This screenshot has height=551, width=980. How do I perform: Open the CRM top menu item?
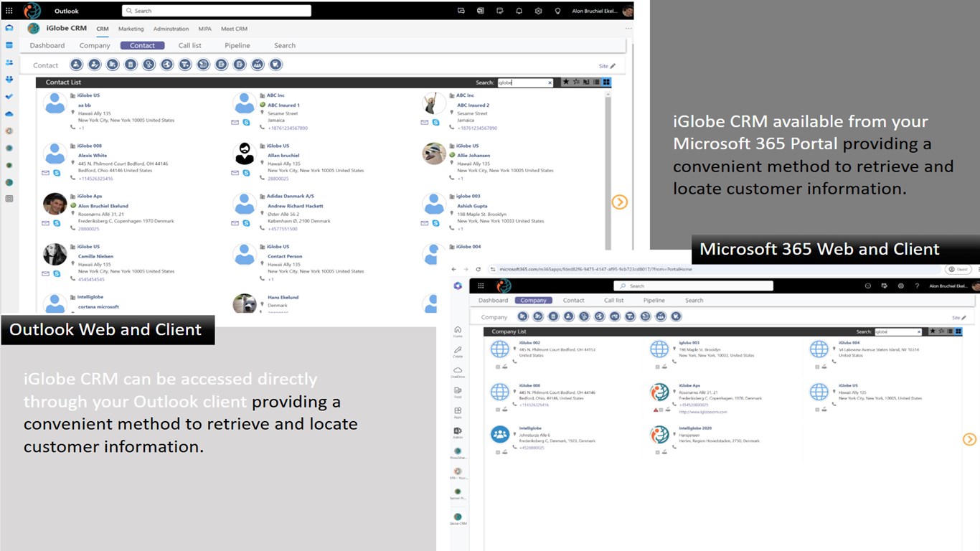[103, 29]
